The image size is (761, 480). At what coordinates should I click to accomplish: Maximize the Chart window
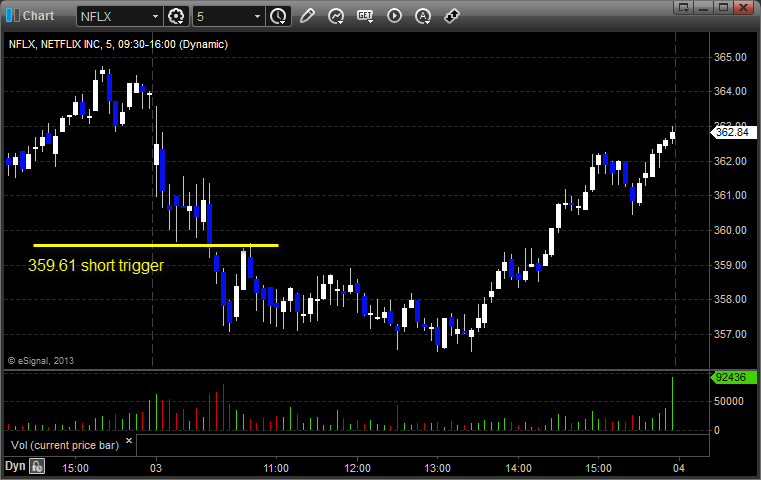(x=723, y=7)
